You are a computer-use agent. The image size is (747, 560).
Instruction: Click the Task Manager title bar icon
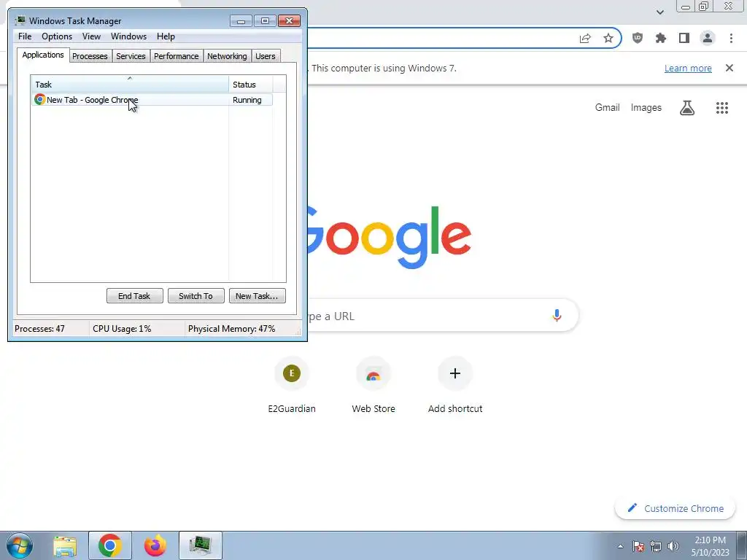[20, 20]
